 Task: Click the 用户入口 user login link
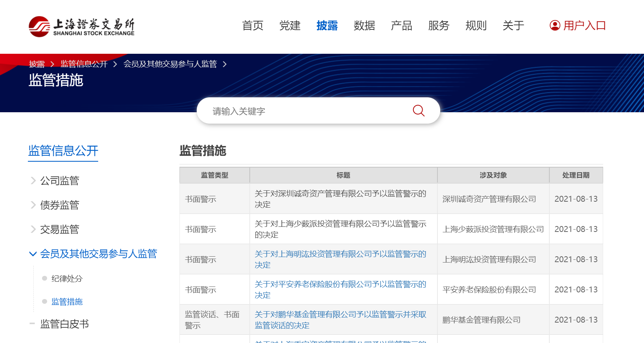(585, 26)
